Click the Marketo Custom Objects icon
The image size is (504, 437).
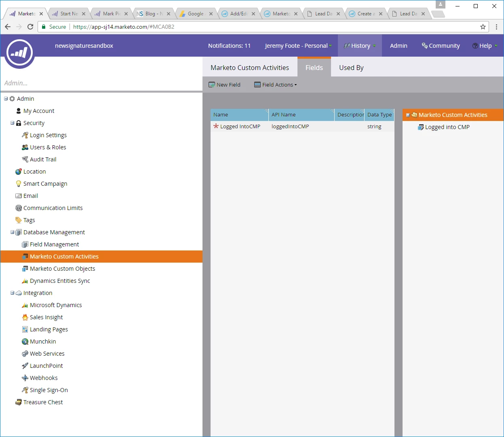[25, 269]
